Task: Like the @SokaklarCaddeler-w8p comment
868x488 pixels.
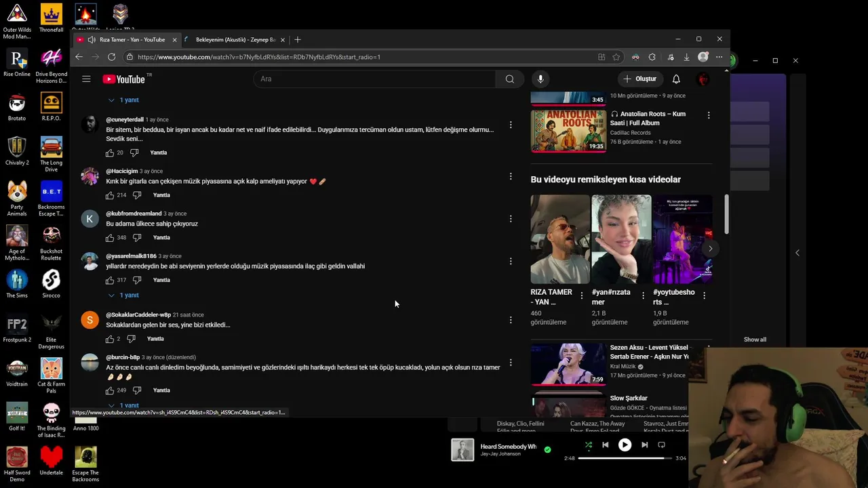Action: tap(110, 339)
